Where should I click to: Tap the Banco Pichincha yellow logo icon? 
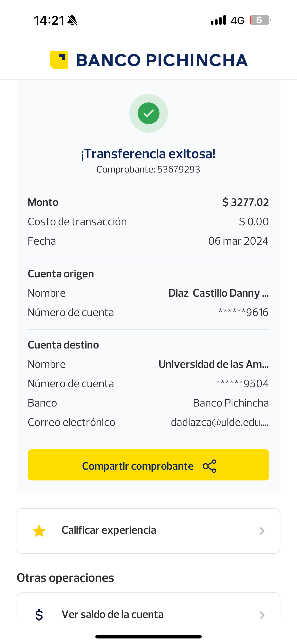pos(59,60)
